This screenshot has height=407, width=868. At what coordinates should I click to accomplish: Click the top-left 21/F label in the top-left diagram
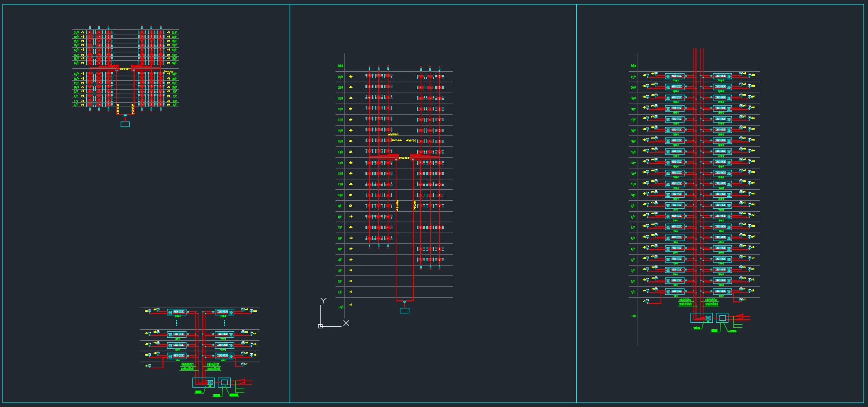pos(76,33)
